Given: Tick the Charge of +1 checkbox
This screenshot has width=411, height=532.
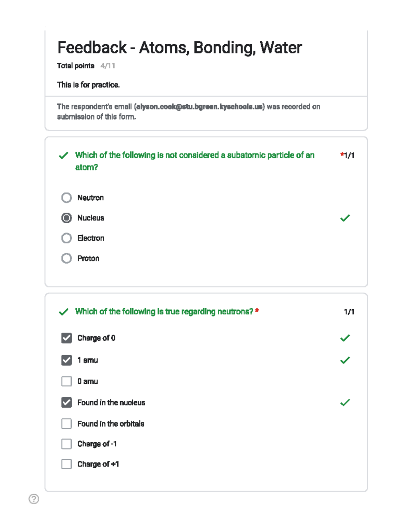Looking at the screenshot, I should (x=66, y=464).
